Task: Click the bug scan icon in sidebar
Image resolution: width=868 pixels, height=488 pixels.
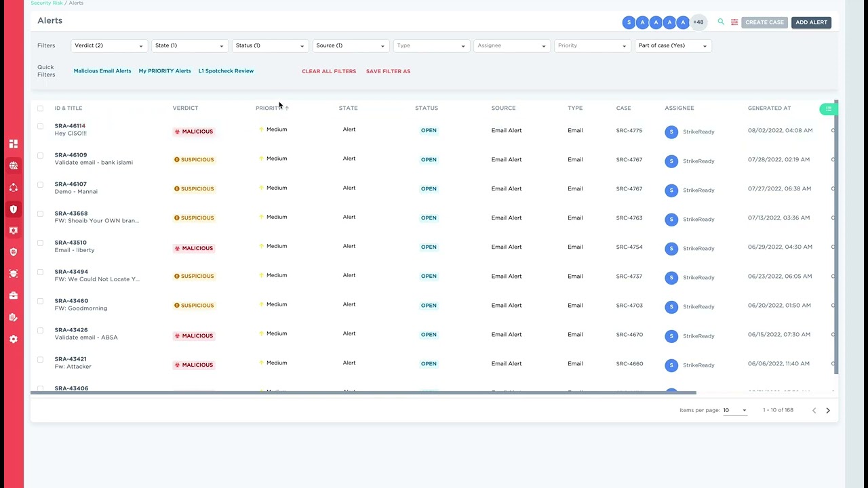Action: click(13, 274)
